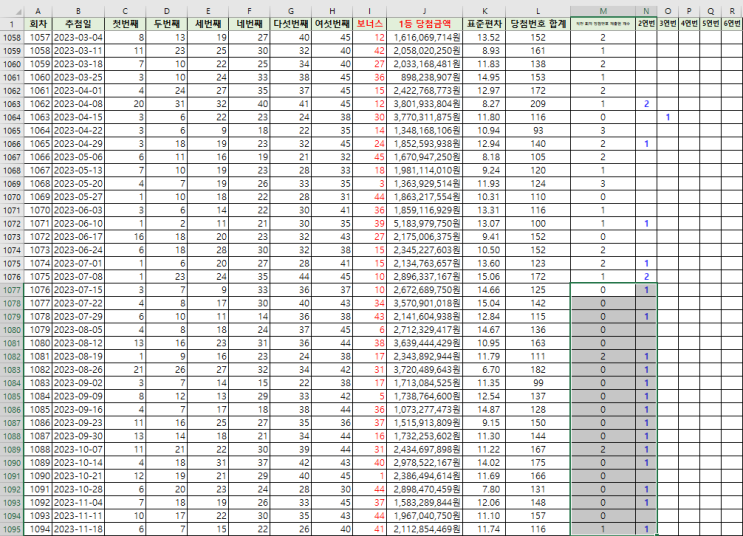Select standard deviation cell 8.27
This screenshot has width=743, height=536.
click(x=484, y=104)
